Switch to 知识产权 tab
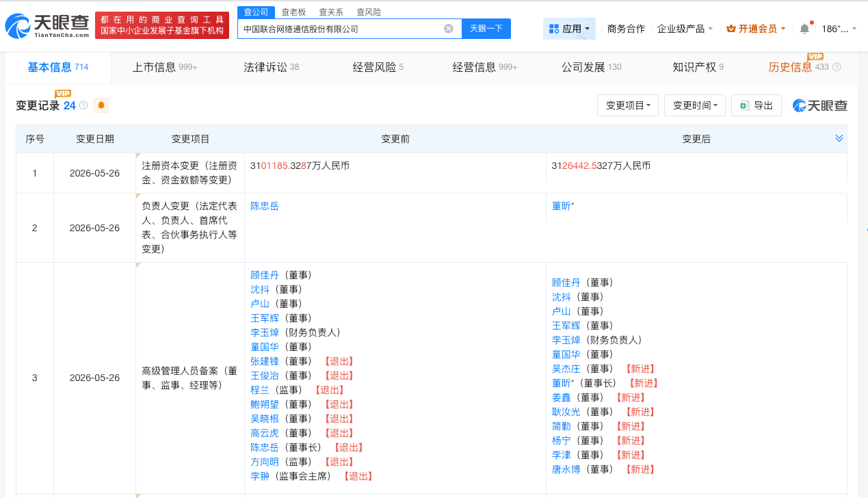The height and width of the screenshot is (498, 868). [x=698, y=67]
